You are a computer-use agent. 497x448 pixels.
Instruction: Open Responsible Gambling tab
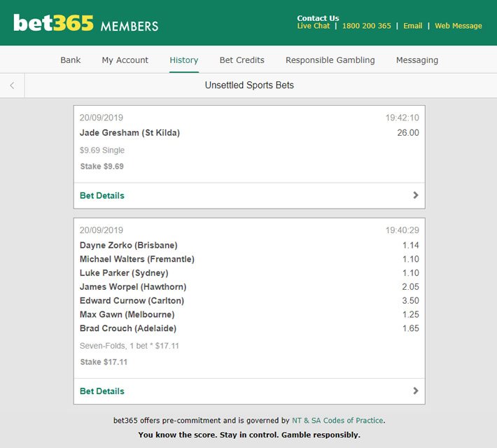(x=330, y=60)
